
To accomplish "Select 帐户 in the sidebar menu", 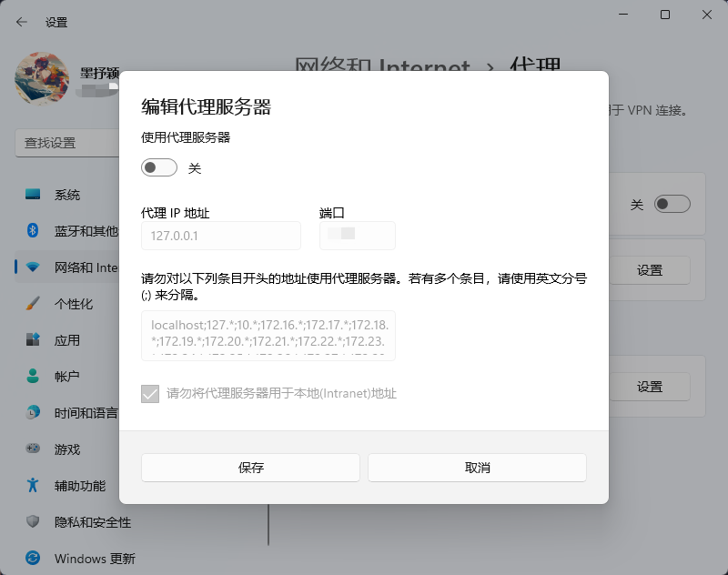I will click(x=67, y=377).
